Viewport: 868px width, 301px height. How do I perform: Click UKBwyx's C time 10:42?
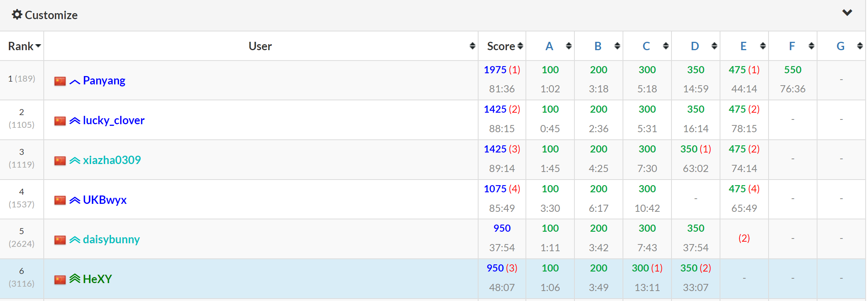coord(647,208)
